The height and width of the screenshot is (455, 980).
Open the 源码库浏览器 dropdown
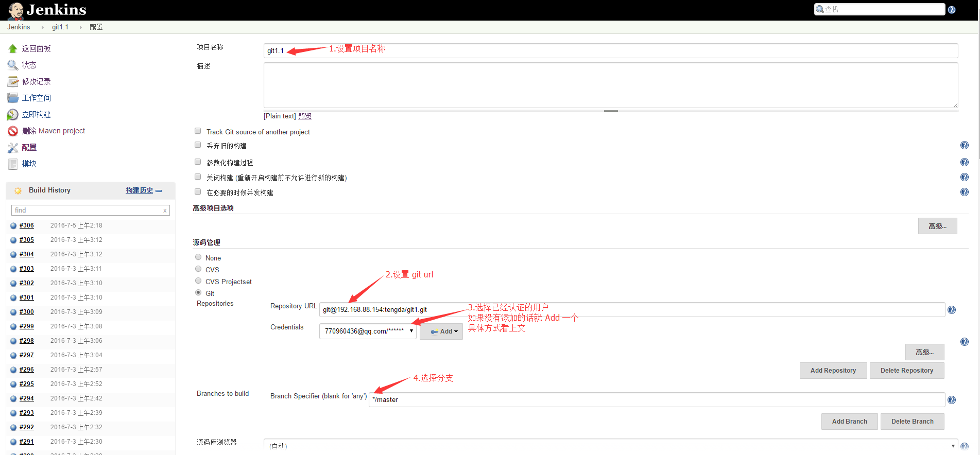coord(611,445)
